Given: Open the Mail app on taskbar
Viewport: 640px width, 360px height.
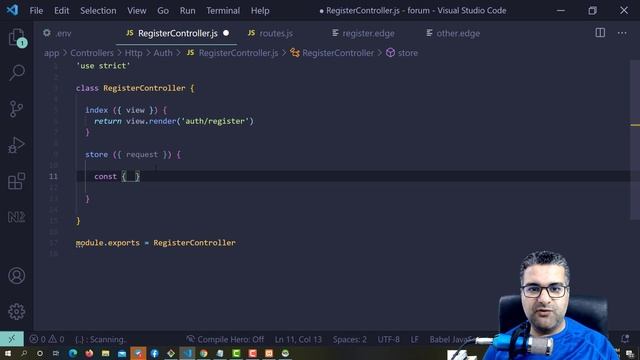Looking at the screenshot, I should (122, 353).
